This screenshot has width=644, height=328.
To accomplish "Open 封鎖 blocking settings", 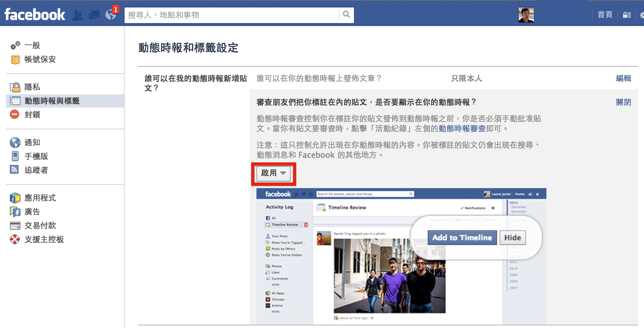I will point(32,115).
